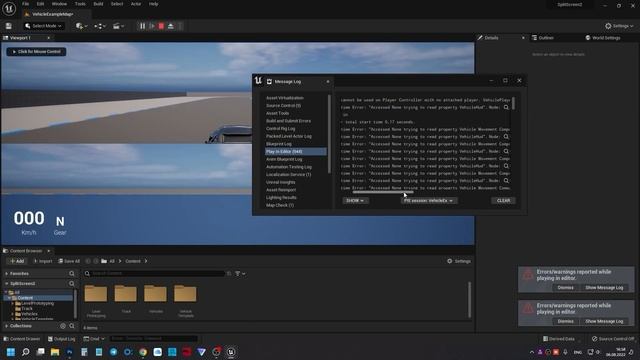Expand the Favorites section
This screenshot has height=360, width=640.
point(7,273)
